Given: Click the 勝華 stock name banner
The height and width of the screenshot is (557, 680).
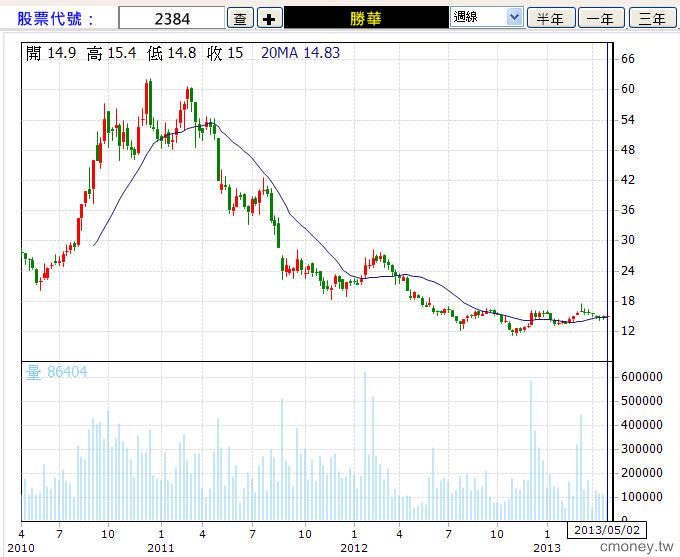Looking at the screenshot, I should pyautogui.click(x=366, y=18).
